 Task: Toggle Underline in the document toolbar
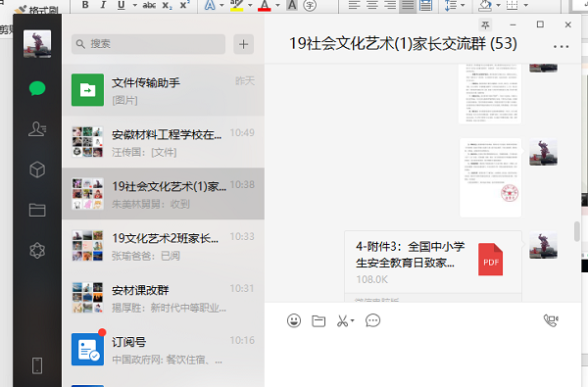coord(122,5)
